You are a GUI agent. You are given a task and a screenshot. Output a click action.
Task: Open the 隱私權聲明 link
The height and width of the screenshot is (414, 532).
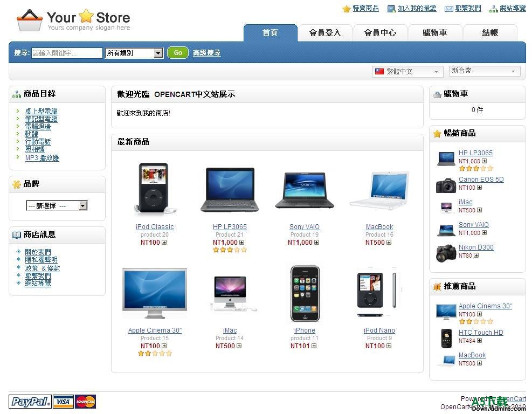[41, 260]
